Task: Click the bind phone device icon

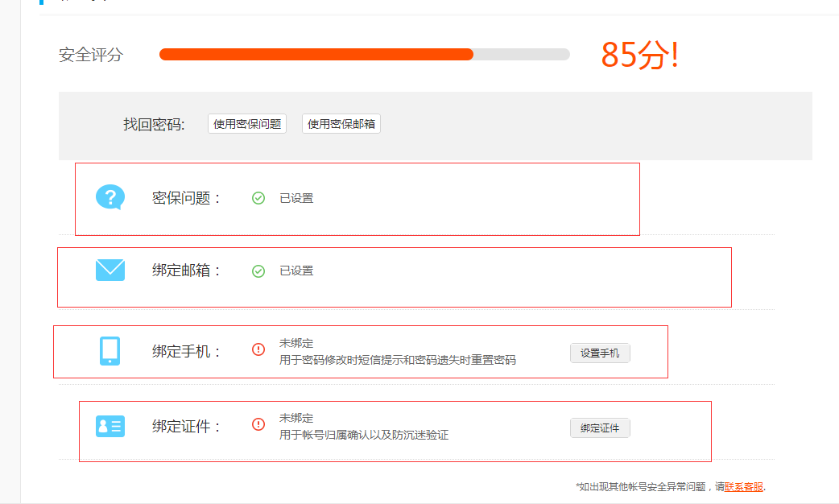Action: (110, 351)
